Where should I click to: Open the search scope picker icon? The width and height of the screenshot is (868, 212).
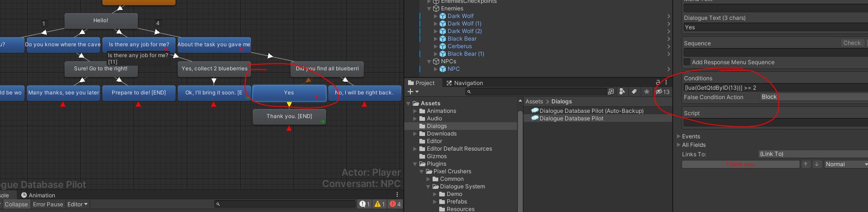click(x=611, y=92)
